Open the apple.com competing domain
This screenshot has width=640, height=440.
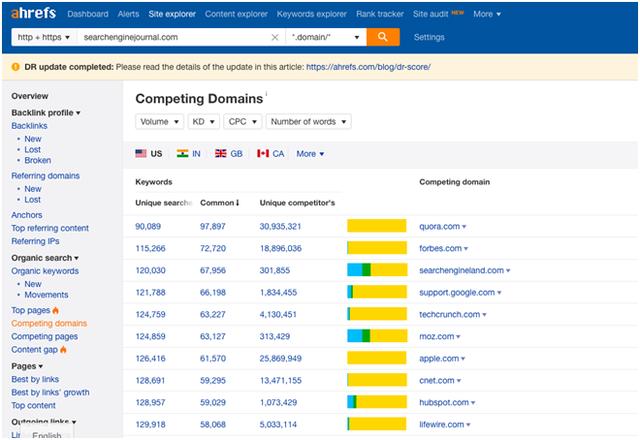tap(439, 359)
